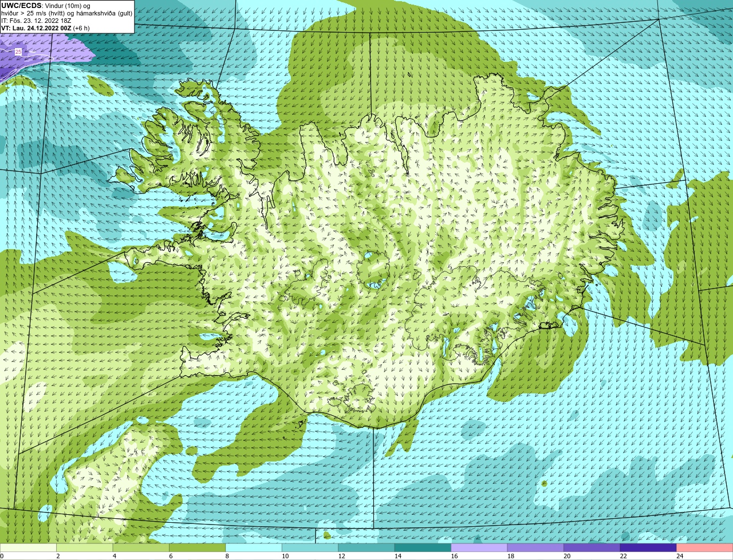Screen dimensions: 733x560
Task: Choose the 14–16 m/s dark teal legend swatch
Action: click(423, 548)
